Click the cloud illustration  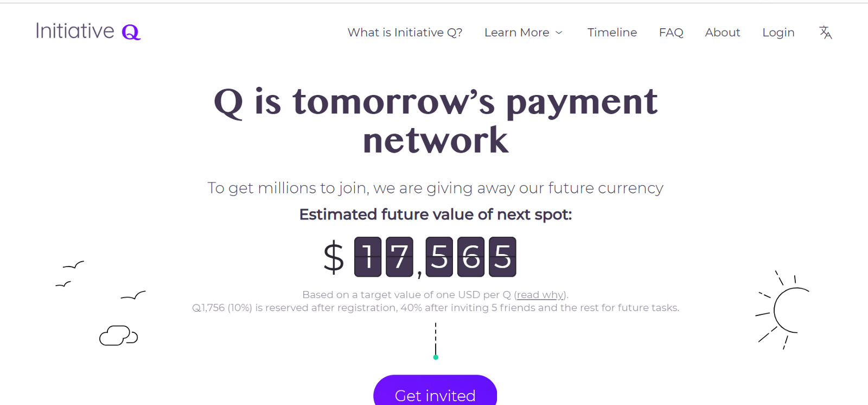(118, 336)
